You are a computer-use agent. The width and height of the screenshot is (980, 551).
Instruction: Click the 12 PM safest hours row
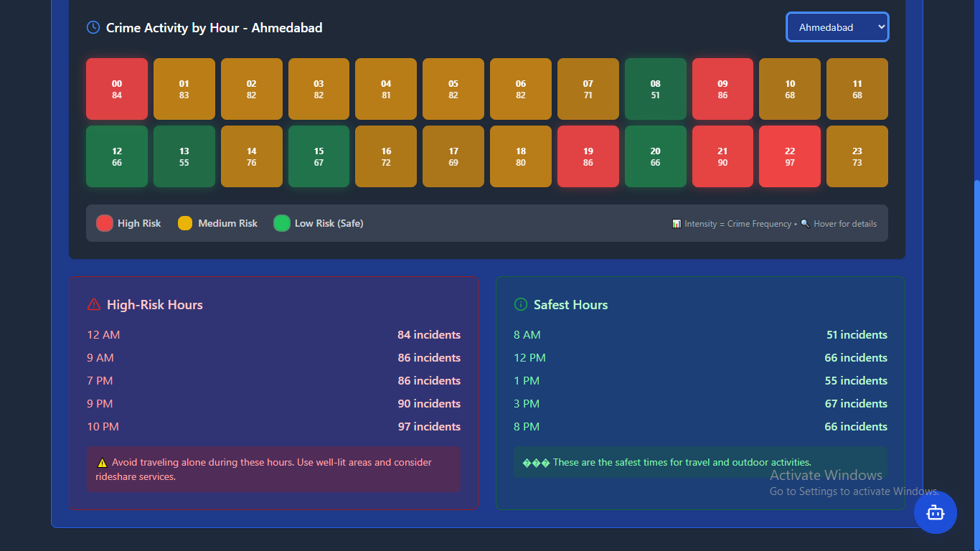click(x=700, y=358)
